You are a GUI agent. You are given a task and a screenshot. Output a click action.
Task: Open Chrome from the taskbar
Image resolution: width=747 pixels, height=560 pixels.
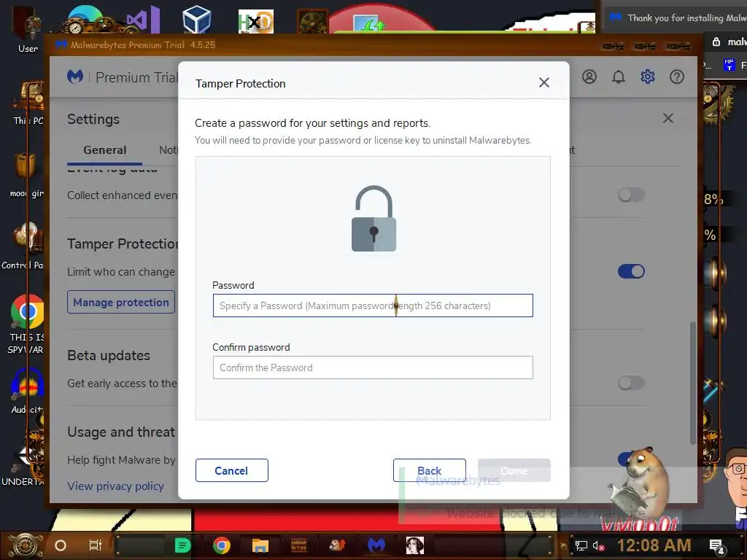click(222, 545)
